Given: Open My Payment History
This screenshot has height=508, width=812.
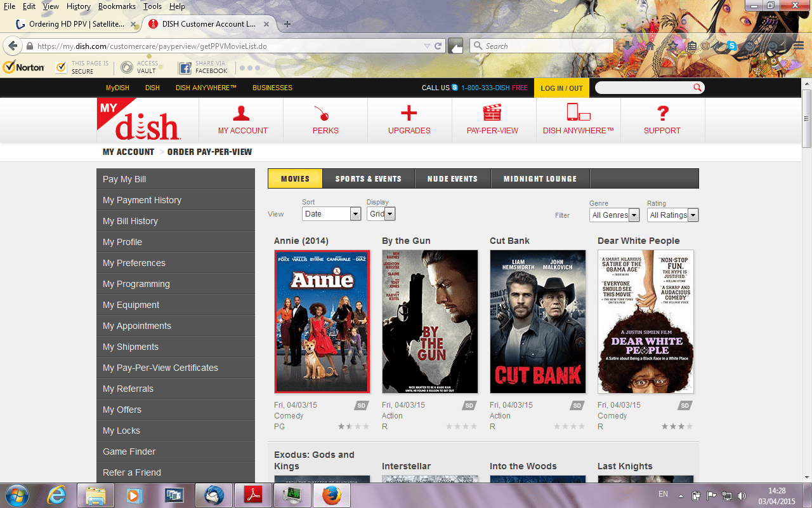Looking at the screenshot, I should 176,200.
